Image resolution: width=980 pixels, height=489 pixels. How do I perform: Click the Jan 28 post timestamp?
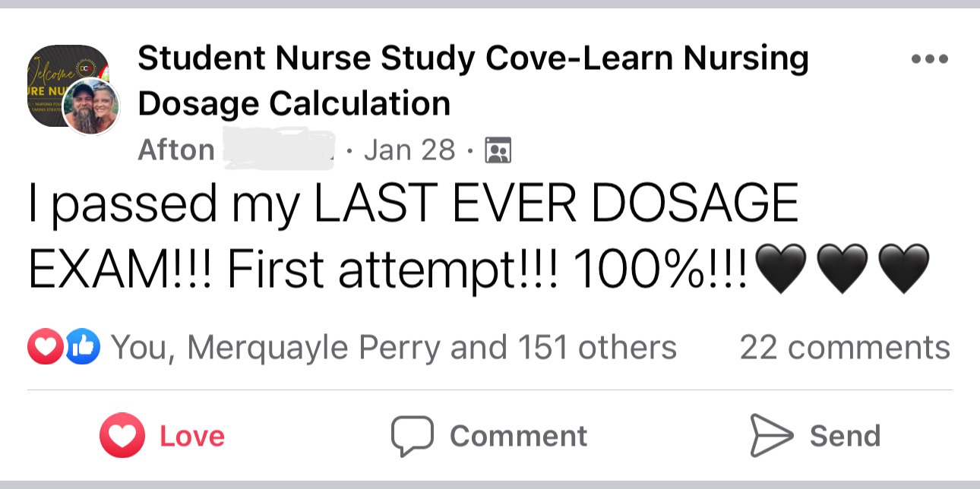pyautogui.click(x=409, y=150)
